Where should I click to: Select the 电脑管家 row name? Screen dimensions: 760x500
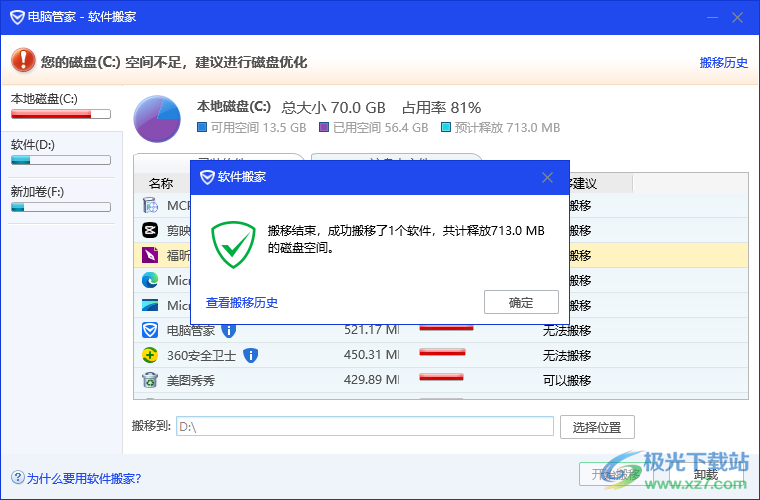tap(191, 330)
